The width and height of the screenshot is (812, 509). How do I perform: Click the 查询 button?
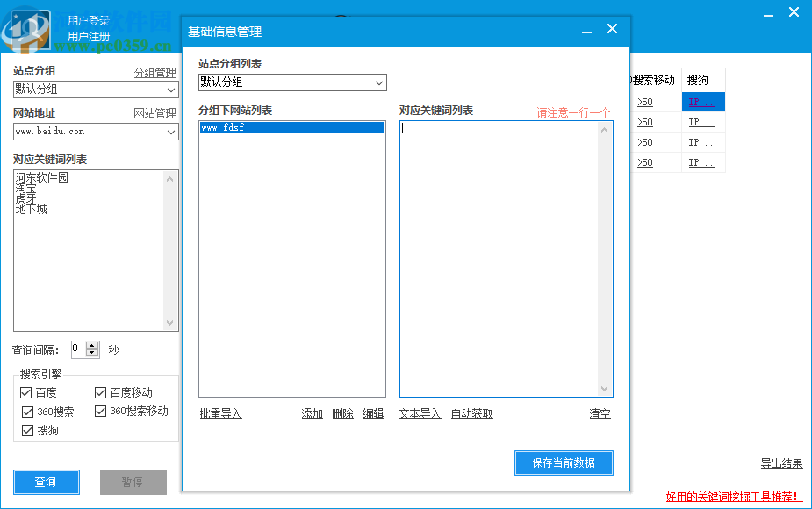click(x=46, y=482)
